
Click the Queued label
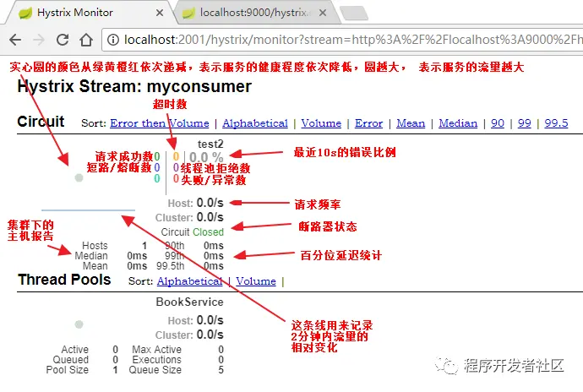(x=71, y=360)
